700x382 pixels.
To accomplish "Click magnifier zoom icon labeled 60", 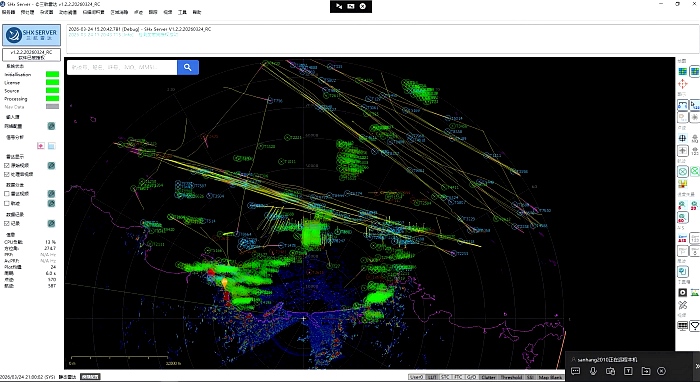I will [683, 217].
